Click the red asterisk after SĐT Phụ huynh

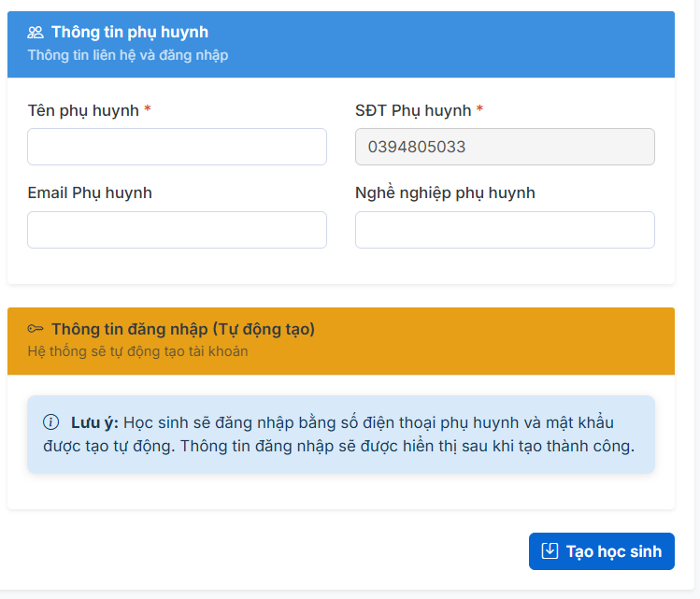[479, 111]
